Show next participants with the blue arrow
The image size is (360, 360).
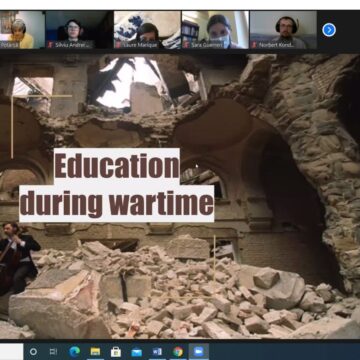point(329,30)
